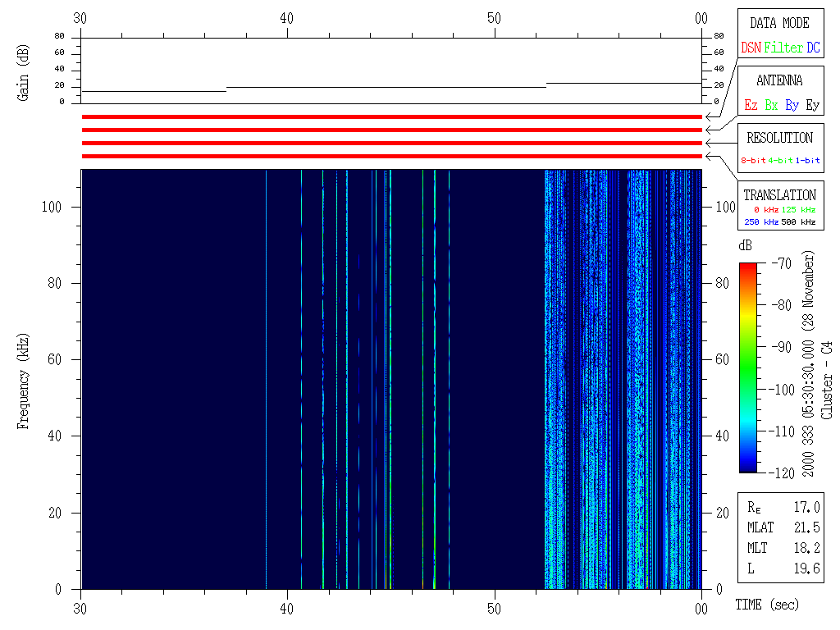
Task: Select the Bx antenna label
Action: click(771, 106)
